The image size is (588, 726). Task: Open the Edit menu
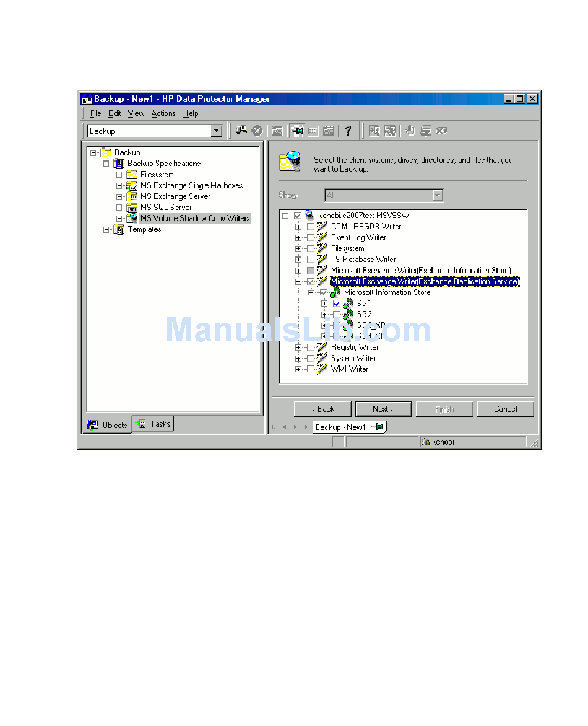115,113
